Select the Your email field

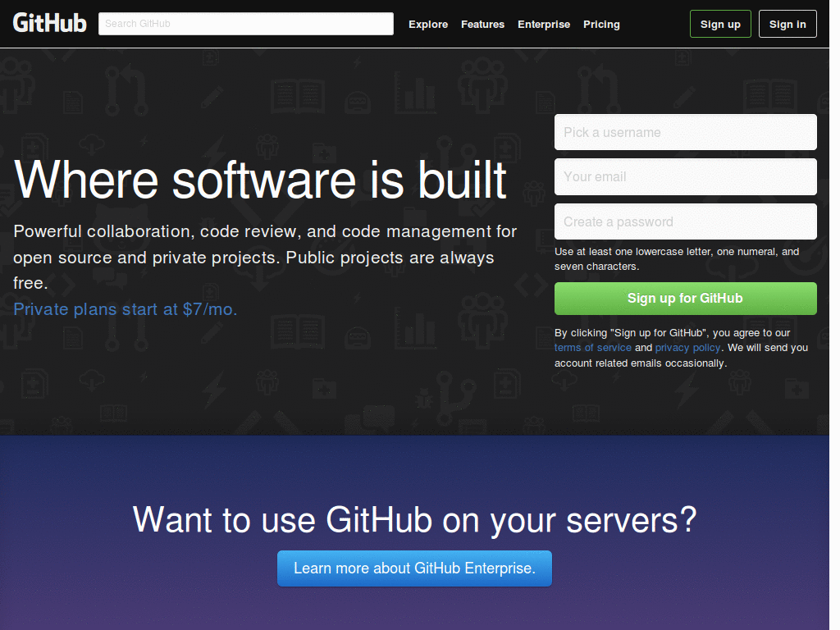coord(686,177)
